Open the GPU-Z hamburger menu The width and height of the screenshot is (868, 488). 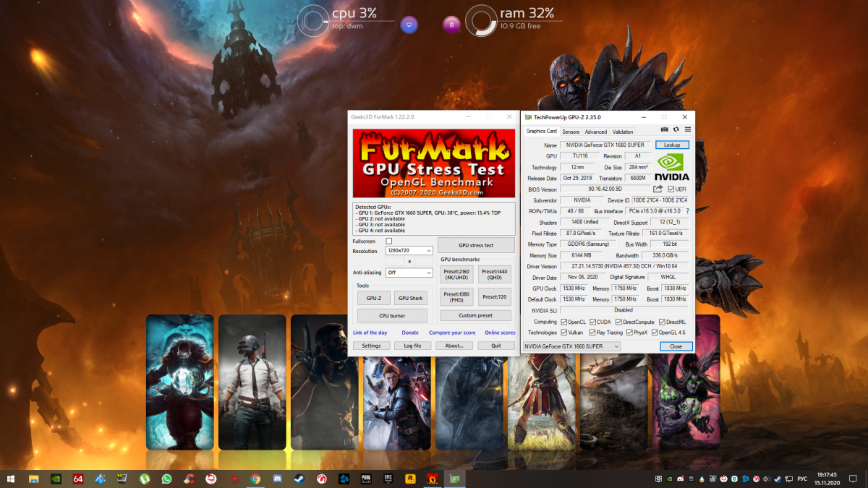[x=687, y=129]
